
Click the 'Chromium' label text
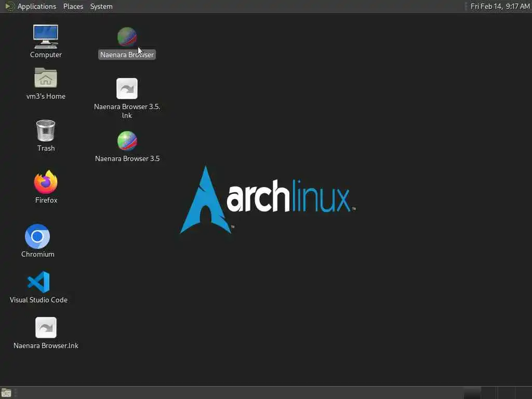pos(37,254)
